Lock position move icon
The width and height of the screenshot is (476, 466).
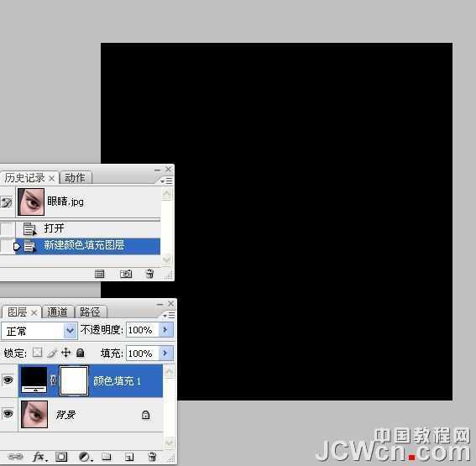click(x=65, y=353)
